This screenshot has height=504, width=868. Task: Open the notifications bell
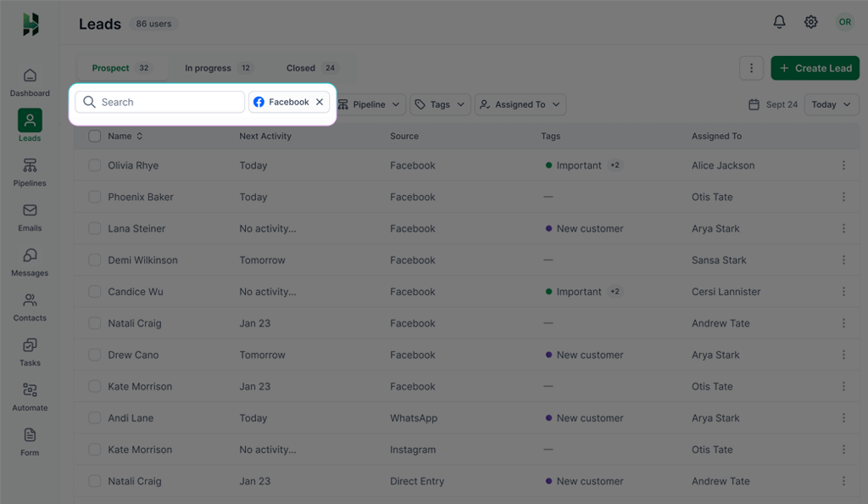pyautogui.click(x=780, y=22)
